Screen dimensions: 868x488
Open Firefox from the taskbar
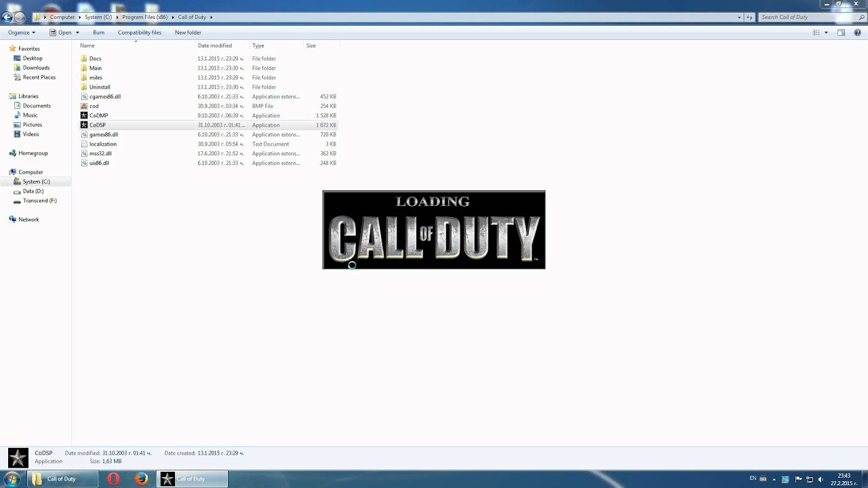(141, 479)
